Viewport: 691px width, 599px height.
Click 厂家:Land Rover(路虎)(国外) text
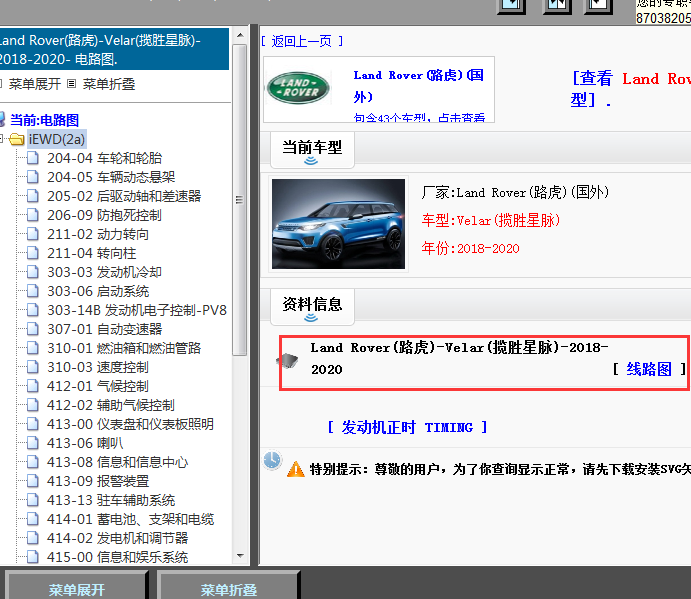click(x=515, y=192)
